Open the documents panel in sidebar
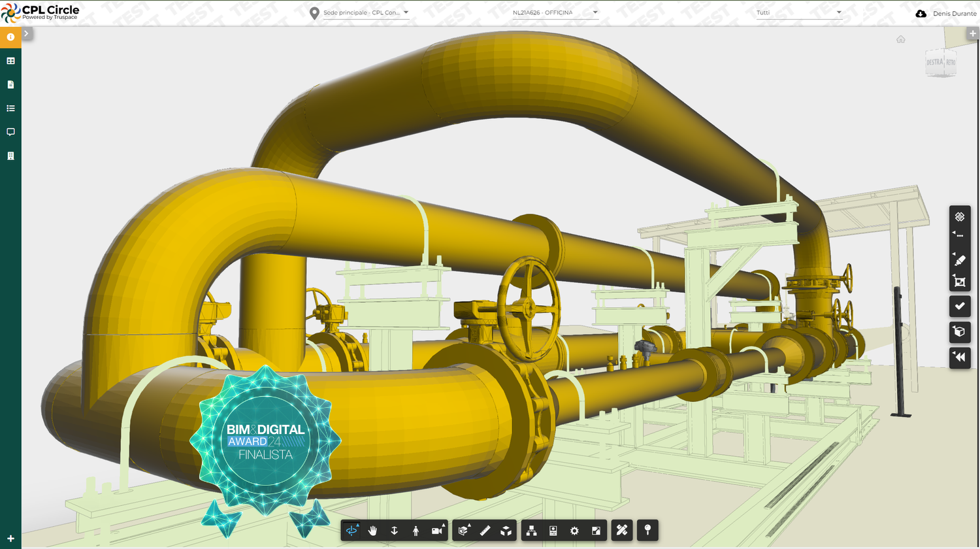This screenshot has height=549, width=980. click(x=10, y=84)
